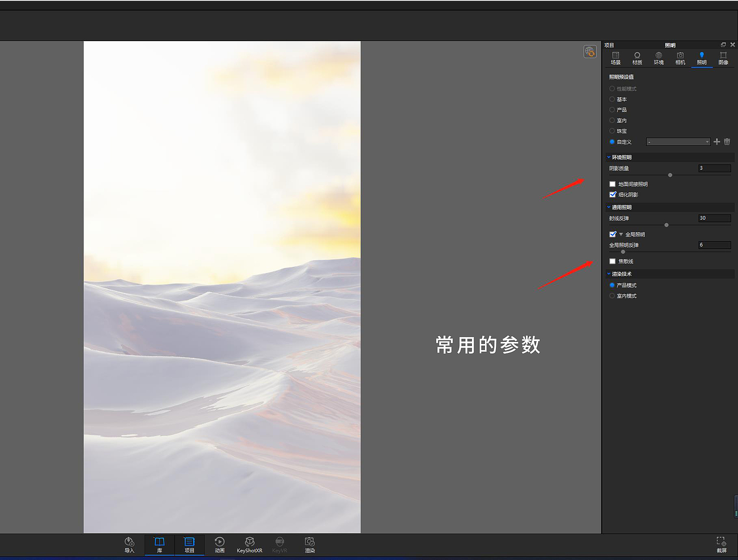Screen dimensions: 738x560
Task: Collapse the 渲染技术 section
Action: click(x=609, y=274)
